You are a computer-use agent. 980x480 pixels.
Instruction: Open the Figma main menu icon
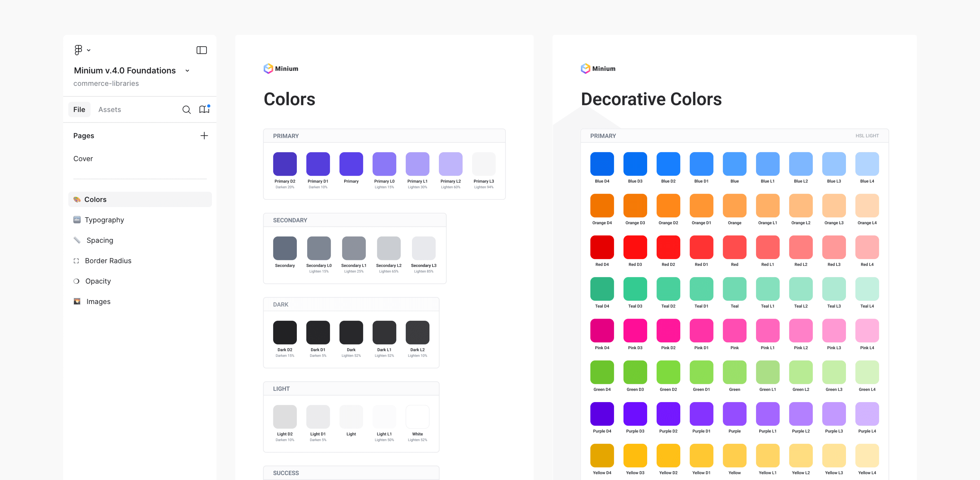tap(78, 50)
